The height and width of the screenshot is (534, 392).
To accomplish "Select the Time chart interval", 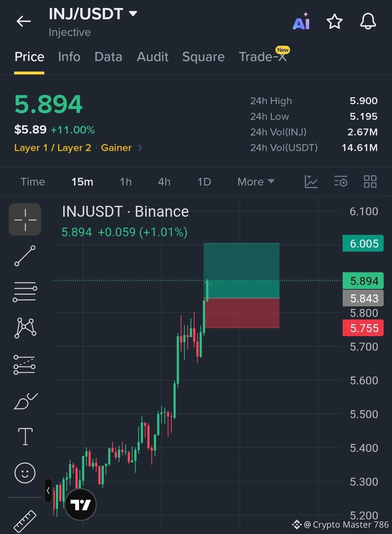I will coord(33,182).
